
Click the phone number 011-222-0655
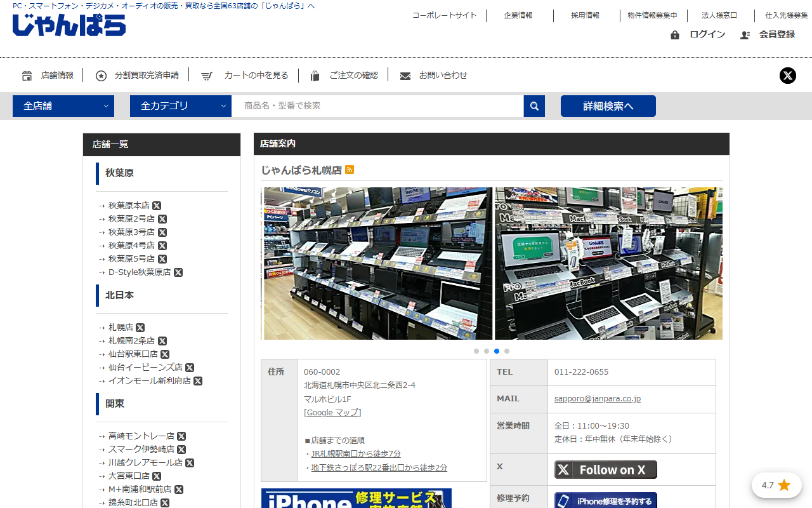(x=581, y=372)
